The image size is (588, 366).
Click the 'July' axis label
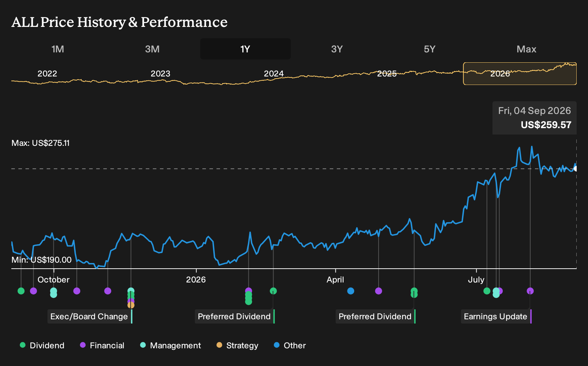click(x=476, y=280)
